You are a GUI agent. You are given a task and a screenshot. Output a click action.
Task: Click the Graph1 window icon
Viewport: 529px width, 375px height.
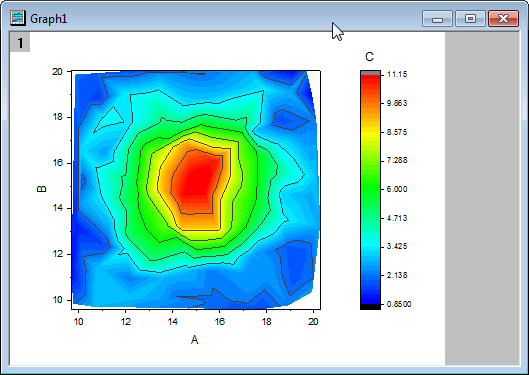click(18, 18)
